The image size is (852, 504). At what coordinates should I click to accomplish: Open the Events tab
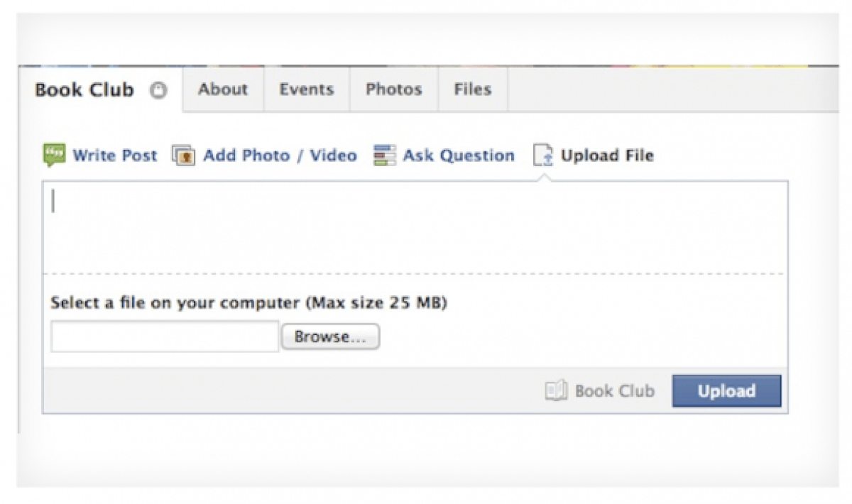coord(306,89)
